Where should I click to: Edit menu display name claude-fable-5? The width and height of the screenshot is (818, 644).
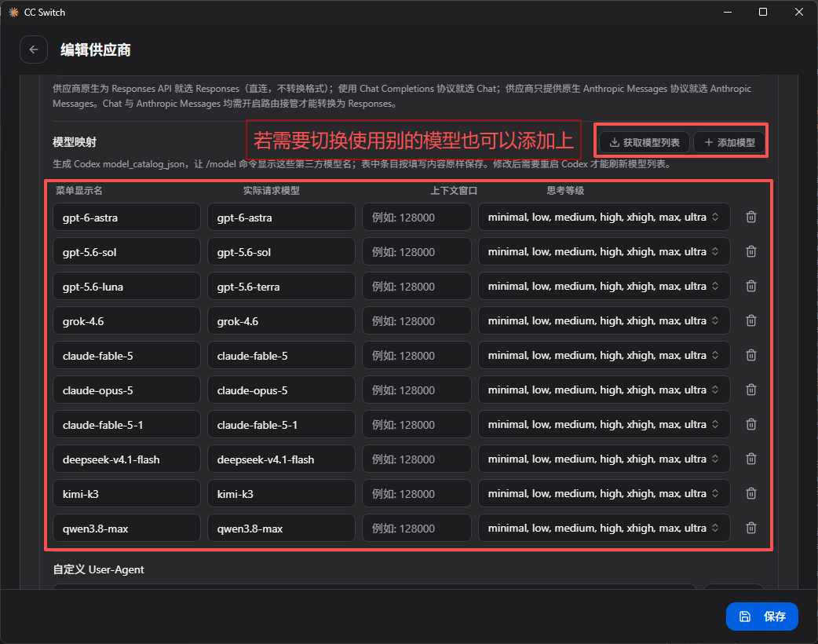point(126,356)
